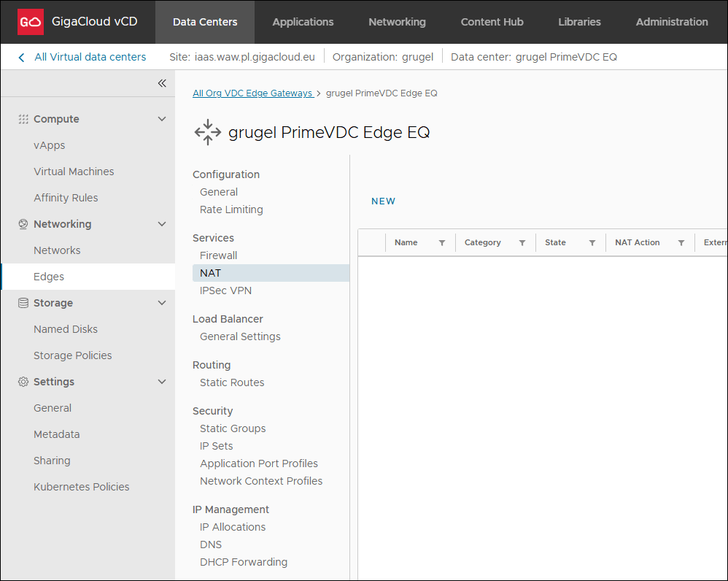Go to Virtual Machines in sidebar
The width and height of the screenshot is (728, 581).
click(74, 172)
